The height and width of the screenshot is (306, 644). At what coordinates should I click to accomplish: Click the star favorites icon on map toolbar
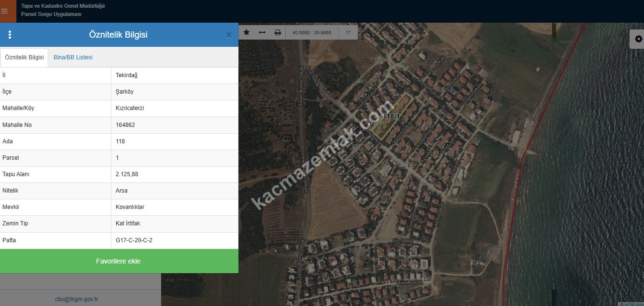(246, 32)
